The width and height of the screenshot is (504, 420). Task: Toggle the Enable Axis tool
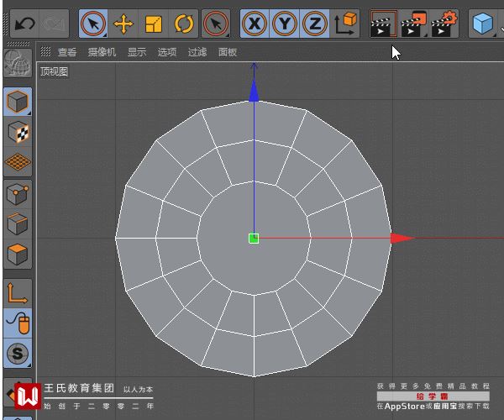pos(18,293)
